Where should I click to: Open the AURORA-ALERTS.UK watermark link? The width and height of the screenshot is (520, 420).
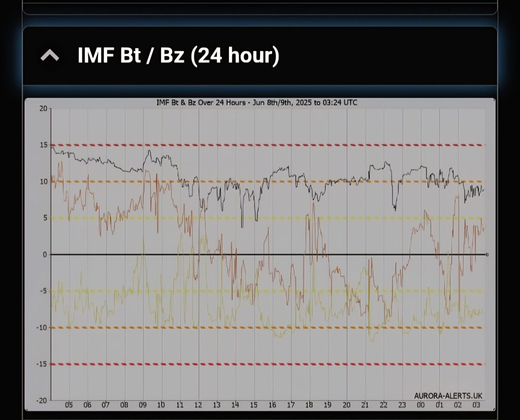pyautogui.click(x=448, y=395)
